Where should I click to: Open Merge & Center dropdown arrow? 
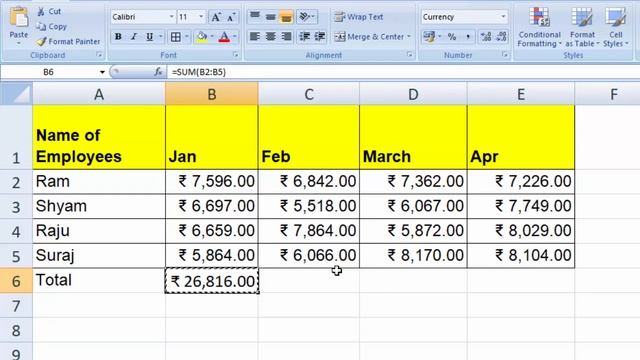point(409,37)
